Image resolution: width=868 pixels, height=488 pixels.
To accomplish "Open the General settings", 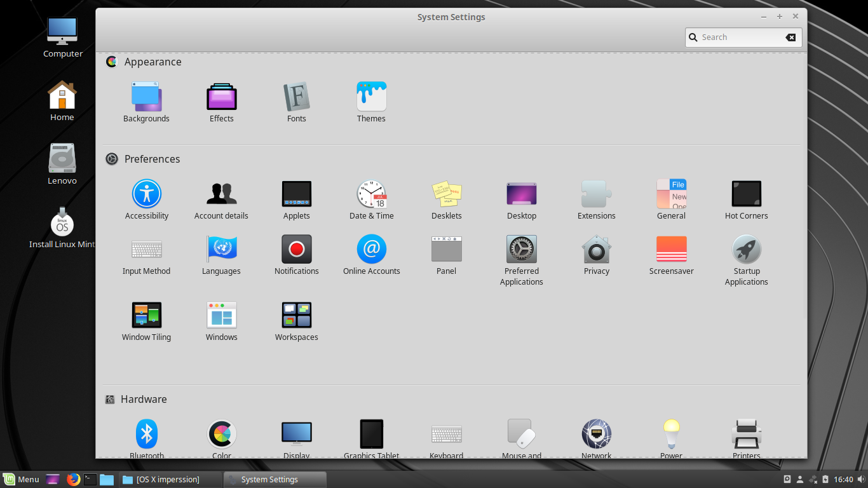I will pos(672,200).
